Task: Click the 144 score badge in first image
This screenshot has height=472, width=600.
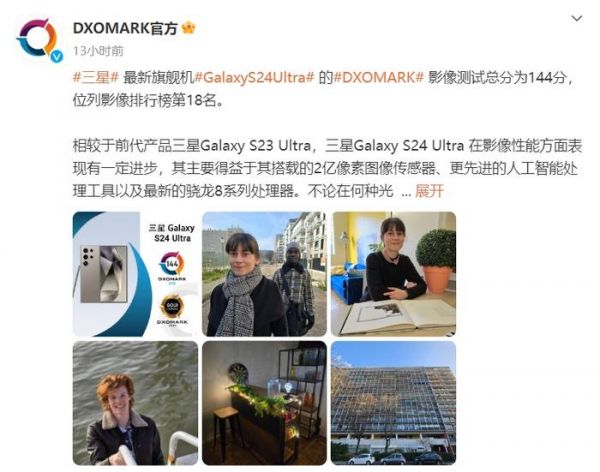Action: [x=172, y=264]
